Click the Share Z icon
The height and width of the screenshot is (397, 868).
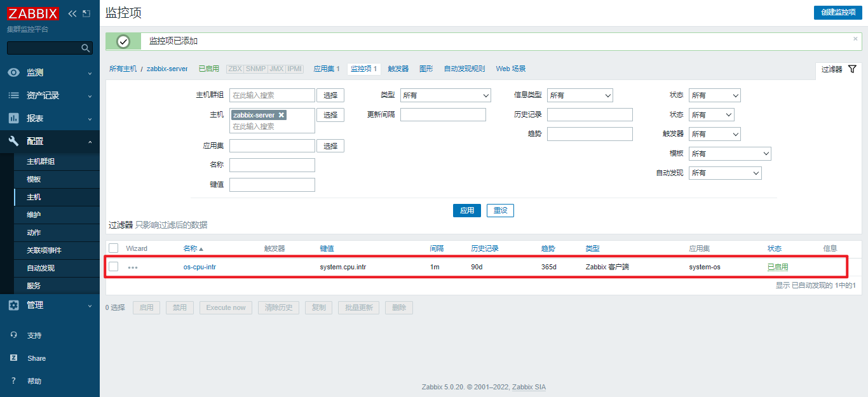point(13,358)
